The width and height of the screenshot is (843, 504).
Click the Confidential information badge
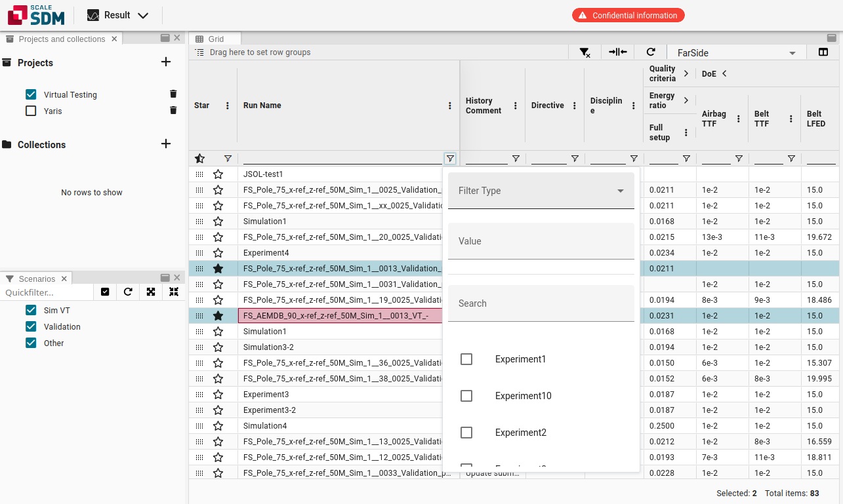(628, 15)
